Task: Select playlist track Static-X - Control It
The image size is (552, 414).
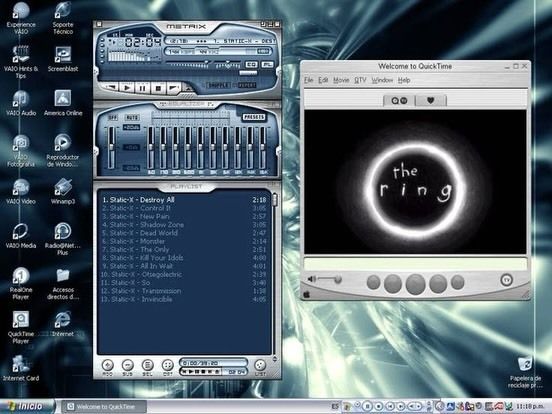Action: pos(184,208)
